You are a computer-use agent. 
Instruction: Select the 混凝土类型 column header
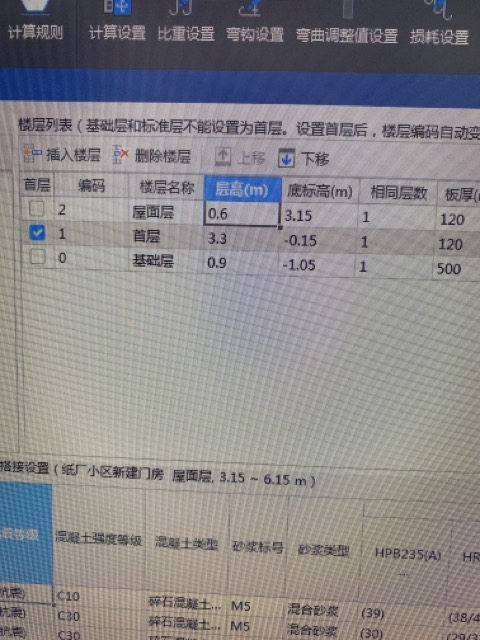point(186,543)
